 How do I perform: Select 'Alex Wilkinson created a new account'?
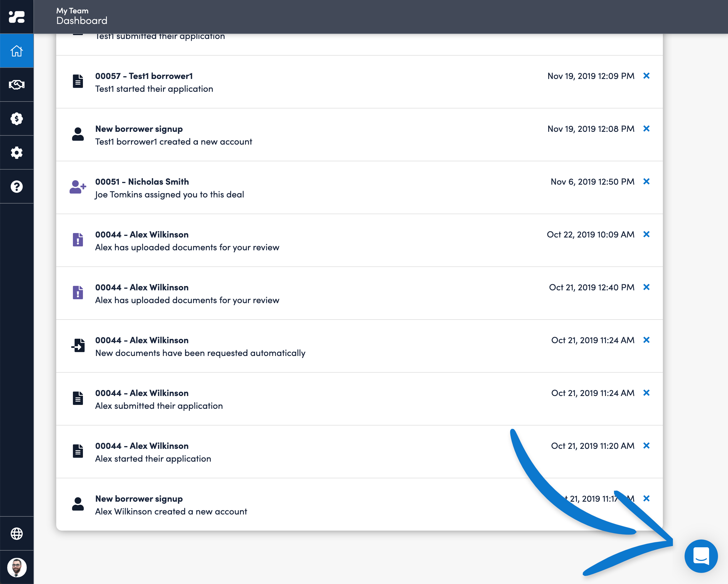coord(171,512)
